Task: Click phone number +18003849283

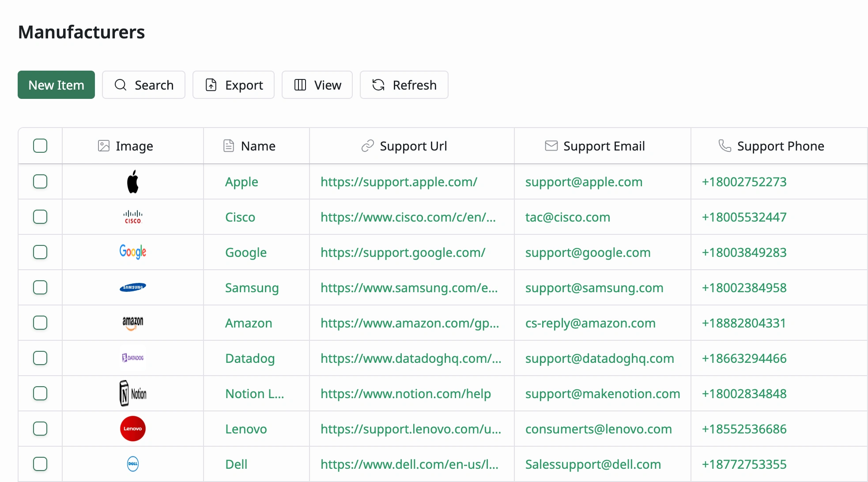Action: [x=744, y=252]
